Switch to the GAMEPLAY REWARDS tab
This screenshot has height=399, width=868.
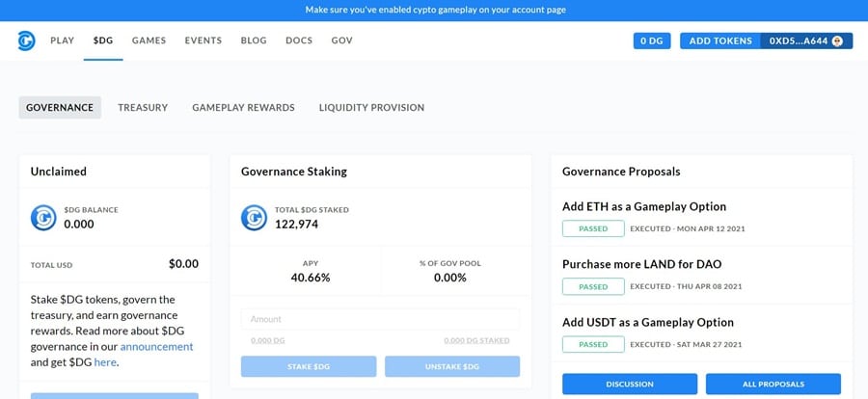click(243, 108)
